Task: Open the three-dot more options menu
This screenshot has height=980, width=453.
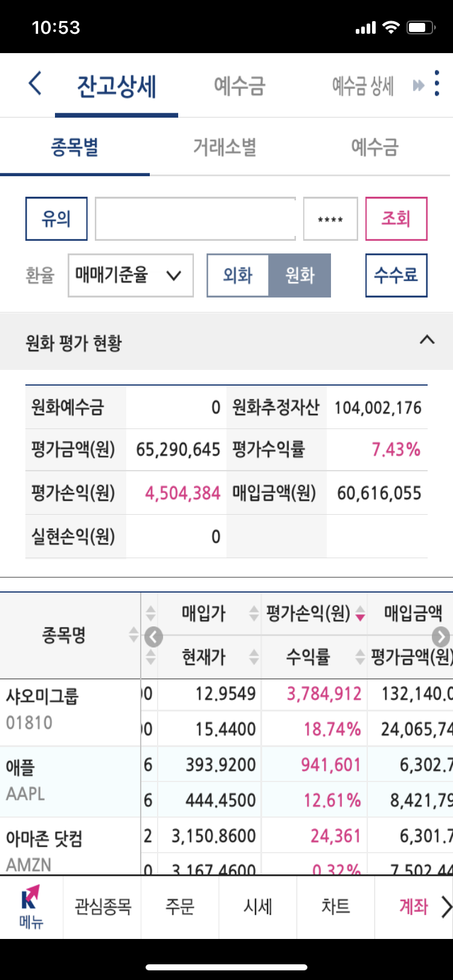Action: (437, 83)
